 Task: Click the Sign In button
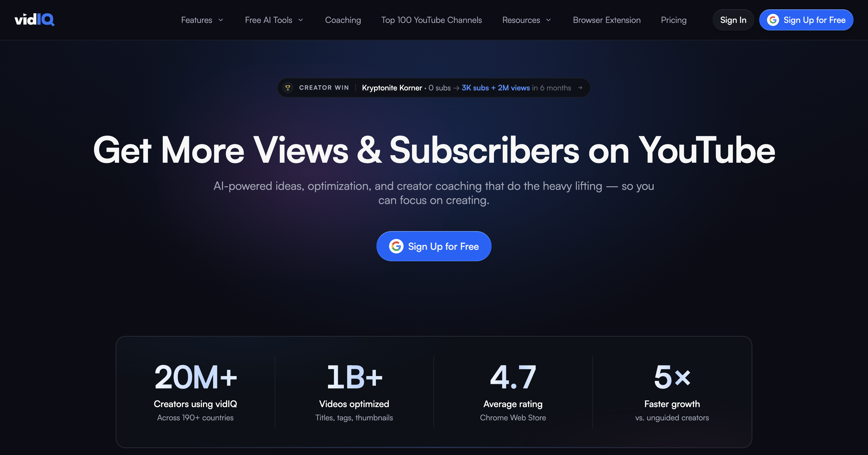(x=733, y=20)
